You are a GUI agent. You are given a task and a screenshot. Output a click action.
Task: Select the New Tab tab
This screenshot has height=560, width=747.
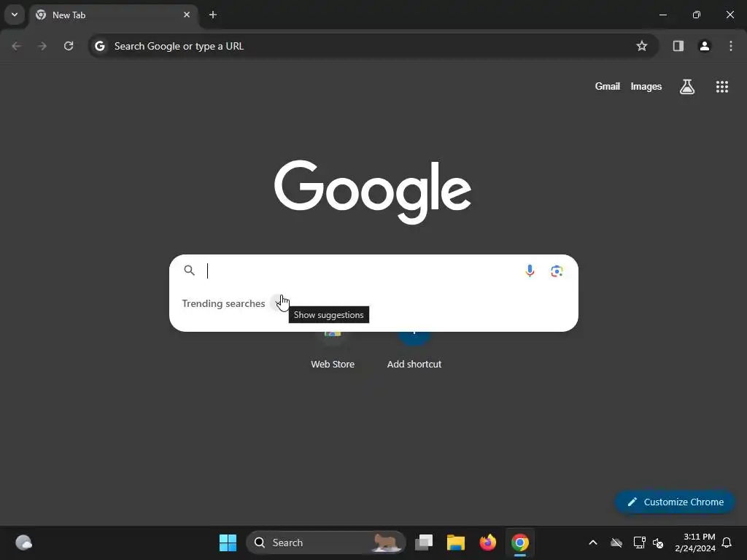[x=115, y=15]
